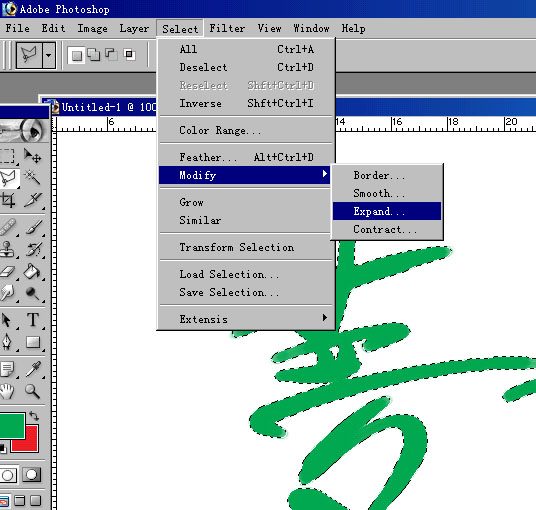Click the green foreground color swatch

coord(12,426)
